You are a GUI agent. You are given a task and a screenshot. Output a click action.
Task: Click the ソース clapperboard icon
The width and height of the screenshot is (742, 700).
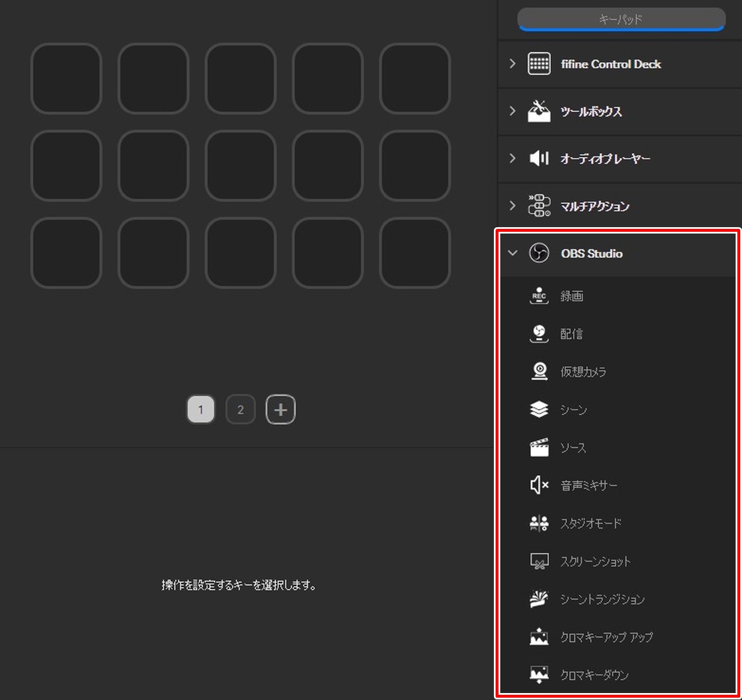click(x=539, y=447)
